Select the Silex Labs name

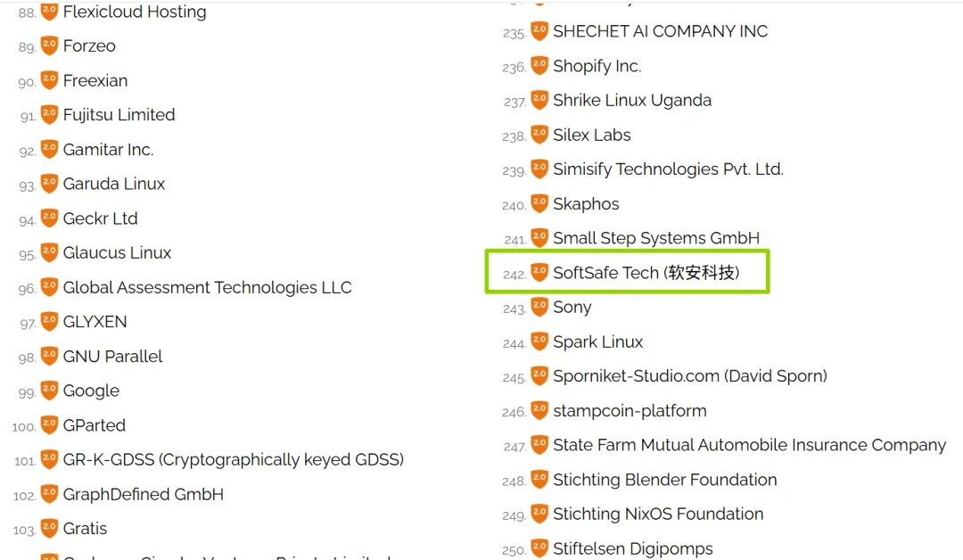point(591,135)
